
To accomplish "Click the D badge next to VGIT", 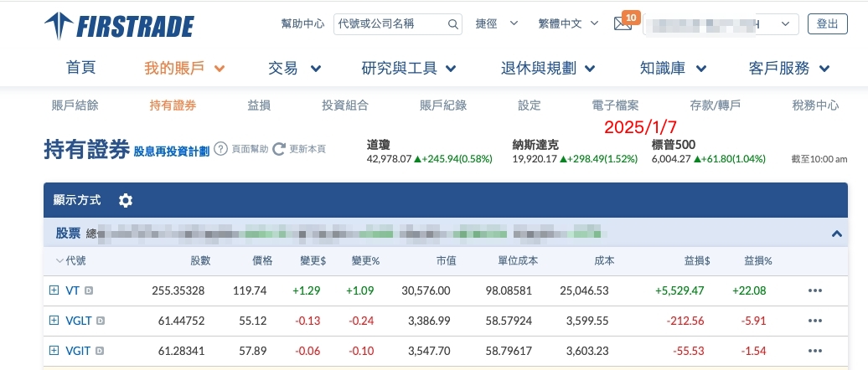I will [100, 351].
